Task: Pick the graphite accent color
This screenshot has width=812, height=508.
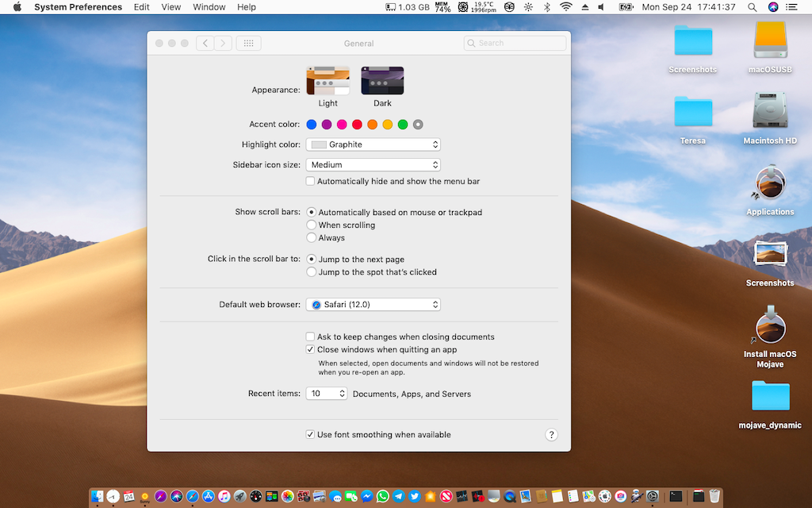Action: [x=418, y=125]
